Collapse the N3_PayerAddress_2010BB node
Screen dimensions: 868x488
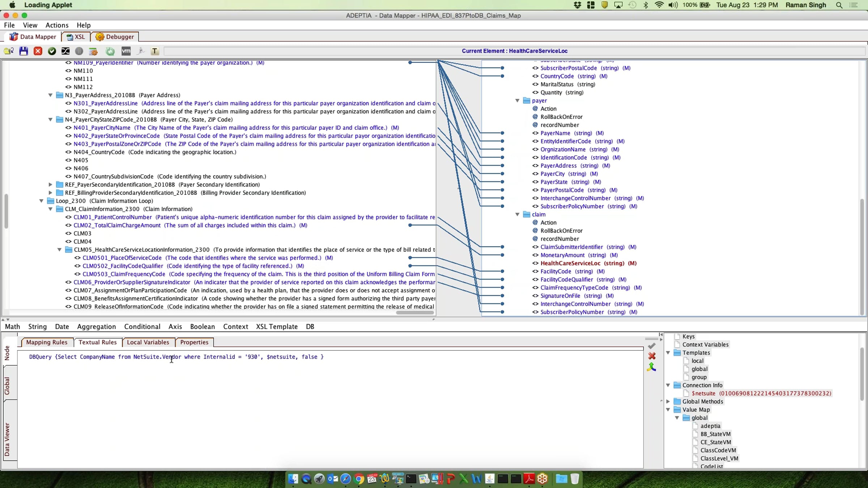point(51,95)
